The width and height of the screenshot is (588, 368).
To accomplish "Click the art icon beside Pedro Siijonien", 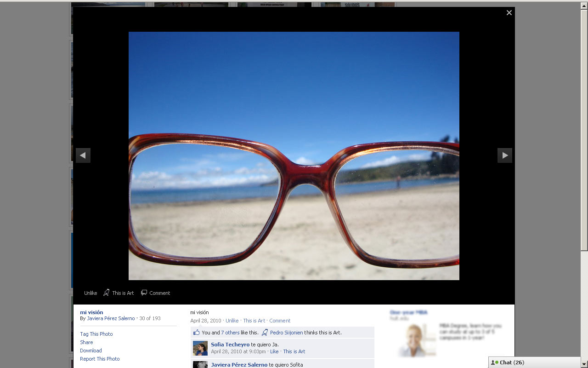I will coord(265,332).
